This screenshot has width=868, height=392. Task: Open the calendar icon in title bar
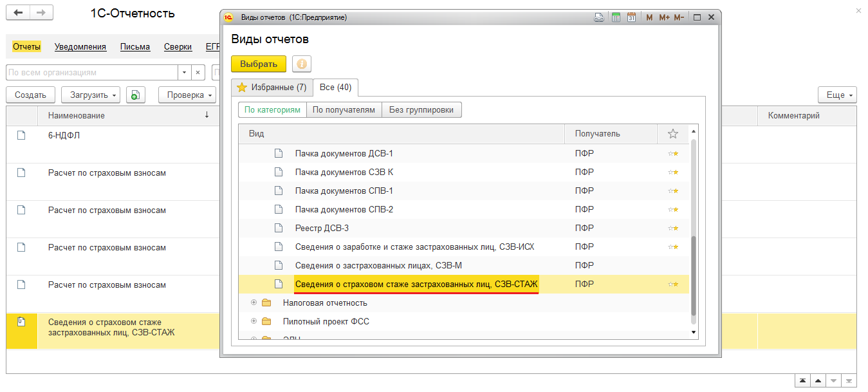click(632, 17)
